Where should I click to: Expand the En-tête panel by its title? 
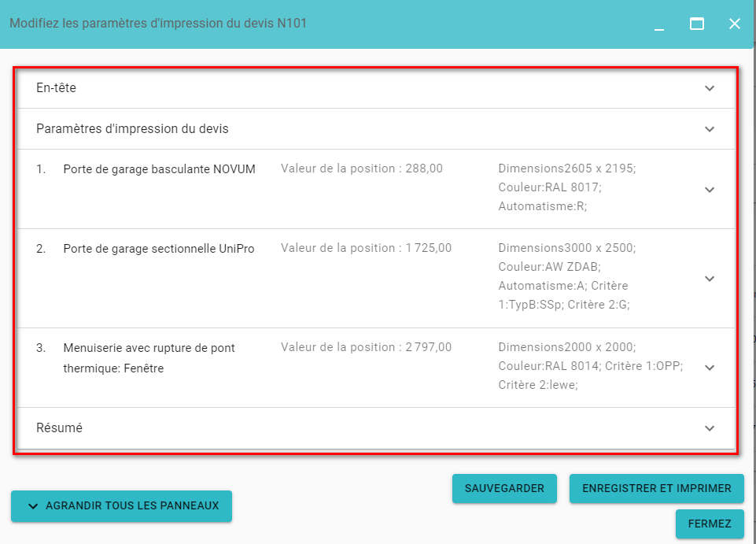pos(57,88)
